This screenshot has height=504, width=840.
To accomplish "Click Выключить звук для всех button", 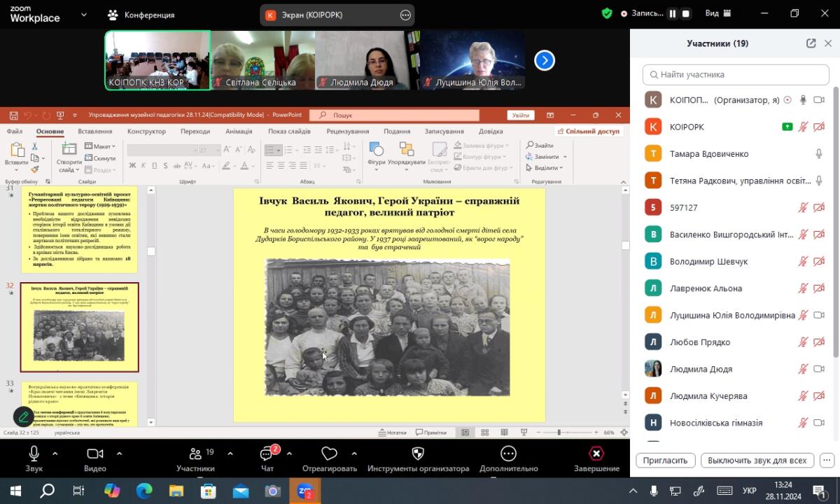I will 757,461.
